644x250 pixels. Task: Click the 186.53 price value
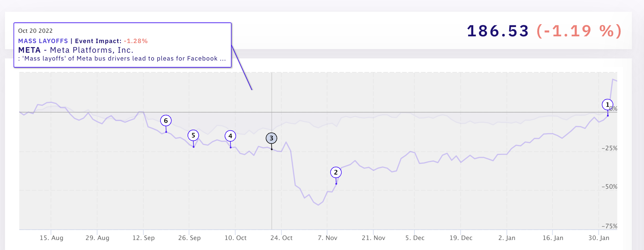pos(498,31)
